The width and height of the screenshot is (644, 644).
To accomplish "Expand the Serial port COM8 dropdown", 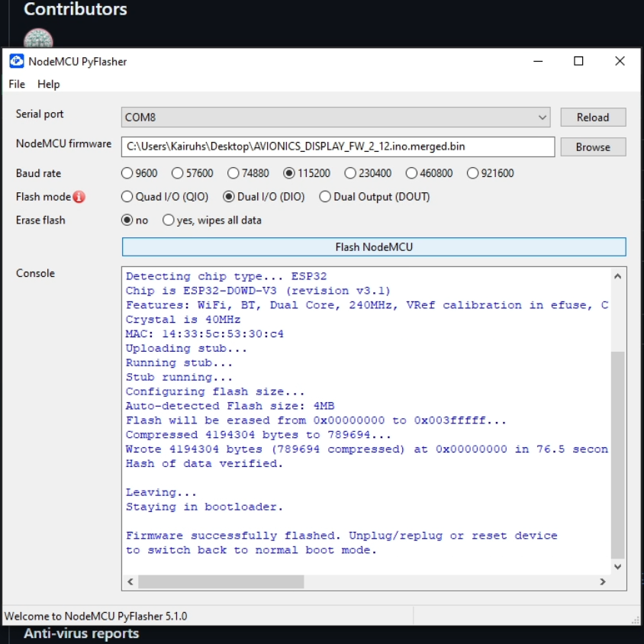I will pos(336,118).
